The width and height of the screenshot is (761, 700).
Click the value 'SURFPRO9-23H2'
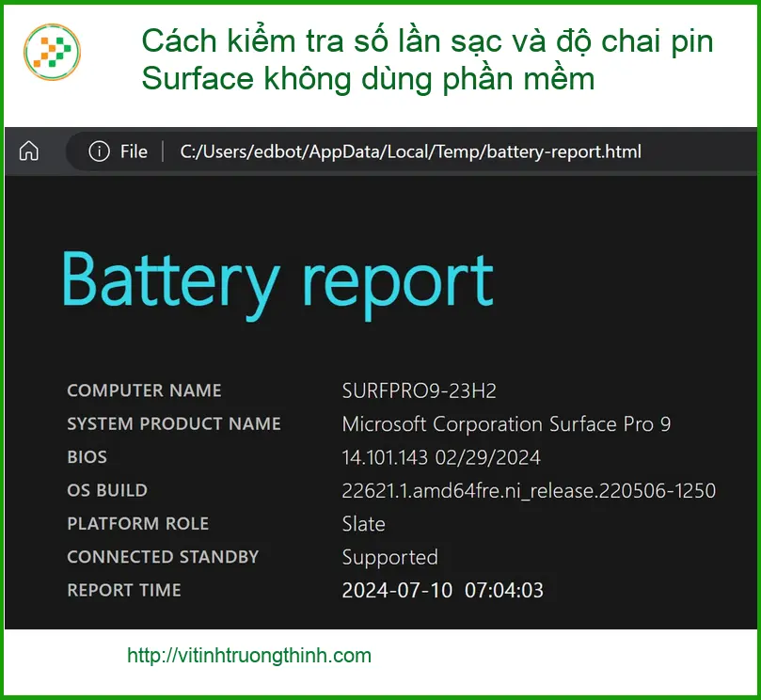coord(420,390)
